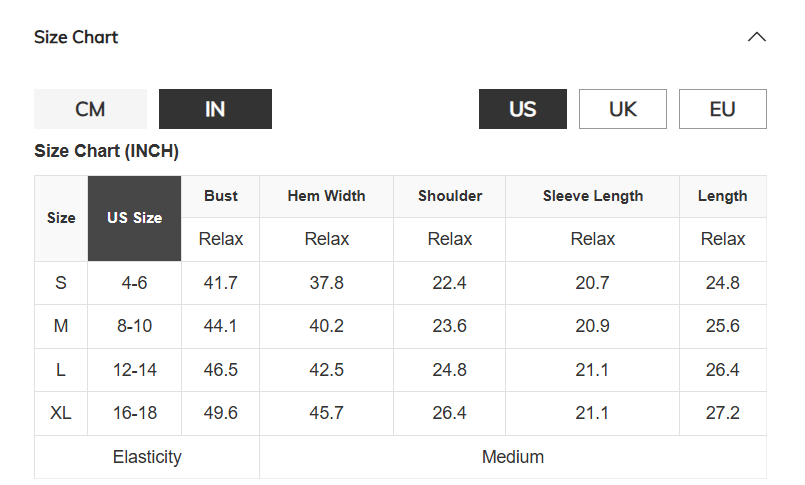Click the Length column header

[x=723, y=196]
